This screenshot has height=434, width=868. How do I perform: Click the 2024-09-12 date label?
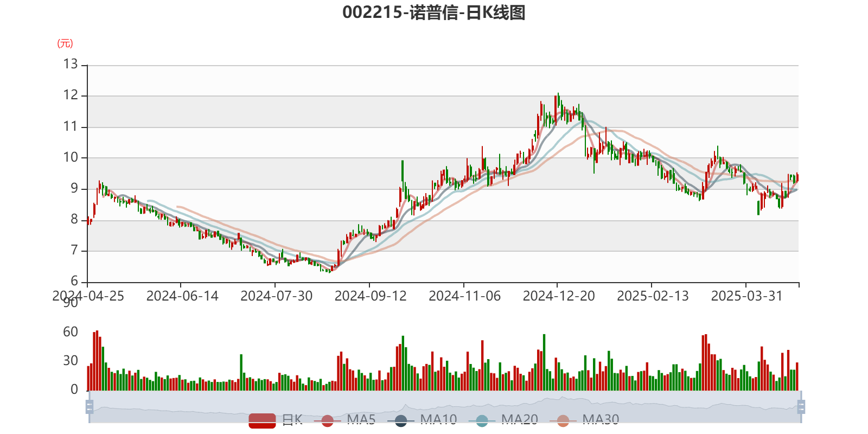tap(371, 296)
